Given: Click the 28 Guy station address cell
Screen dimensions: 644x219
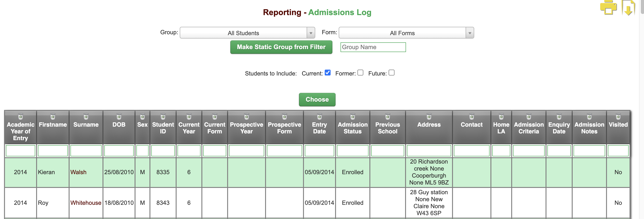Looking at the screenshot, I should (x=429, y=203).
